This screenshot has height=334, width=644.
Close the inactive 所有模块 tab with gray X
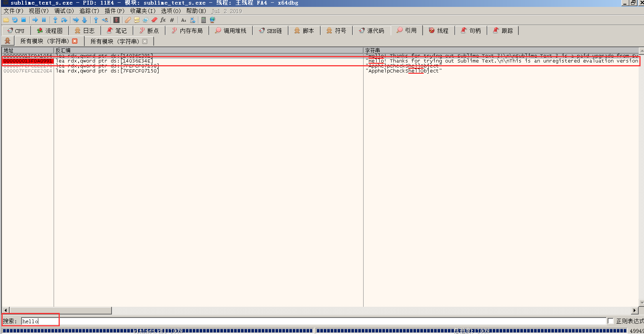[x=145, y=41]
